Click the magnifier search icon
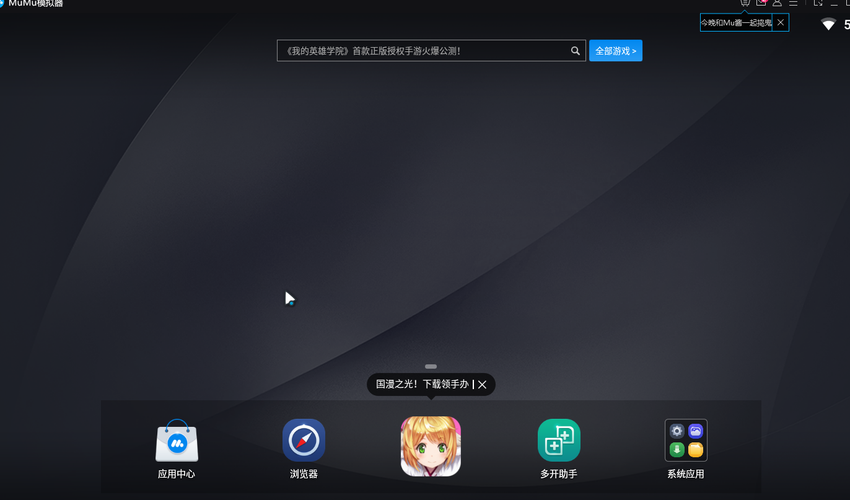850x500 pixels. pyautogui.click(x=575, y=51)
